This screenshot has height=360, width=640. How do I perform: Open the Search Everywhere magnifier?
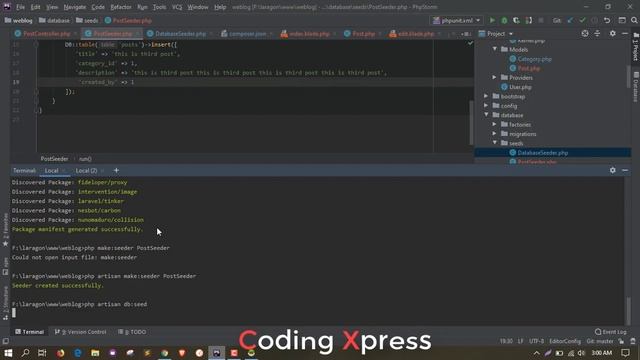(634, 20)
